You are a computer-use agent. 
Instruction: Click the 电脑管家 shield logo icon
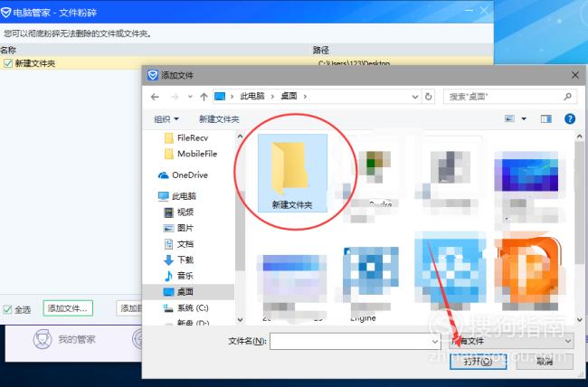click(6, 13)
